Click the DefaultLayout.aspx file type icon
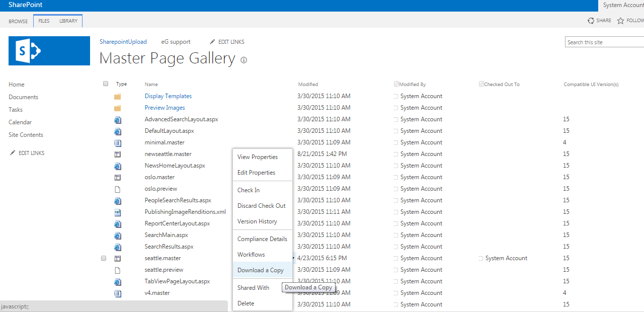Viewport: 644px width, 312px height. pyautogui.click(x=117, y=131)
